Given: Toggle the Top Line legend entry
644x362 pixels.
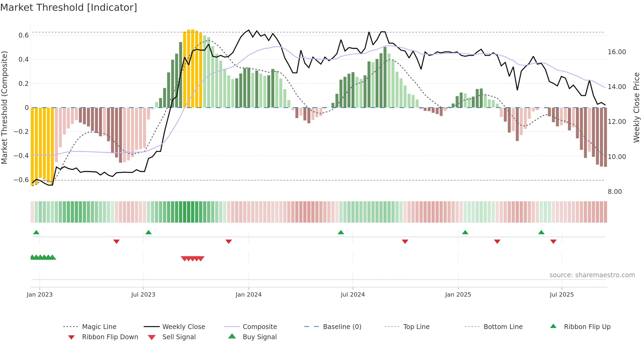Looking at the screenshot, I should (407, 327).
